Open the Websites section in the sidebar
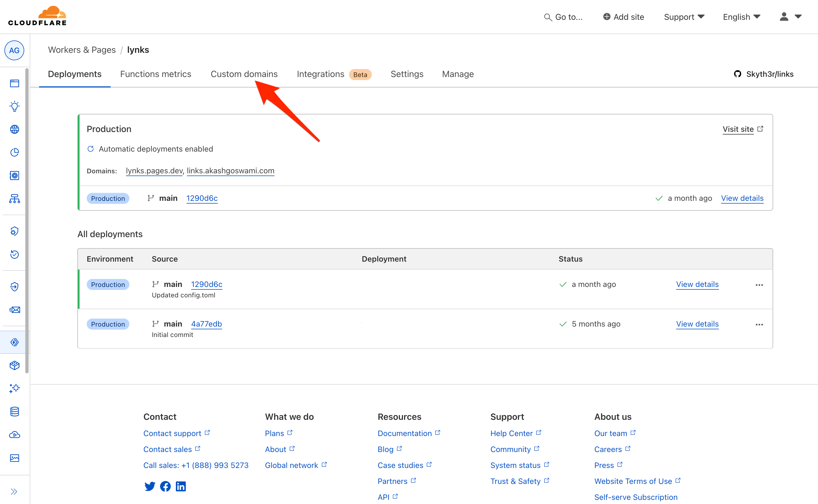Viewport: 818px width, 504px height. click(14, 83)
